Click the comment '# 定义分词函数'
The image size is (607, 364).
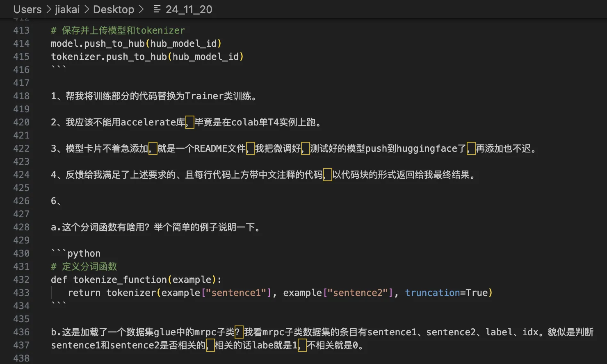click(84, 266)
